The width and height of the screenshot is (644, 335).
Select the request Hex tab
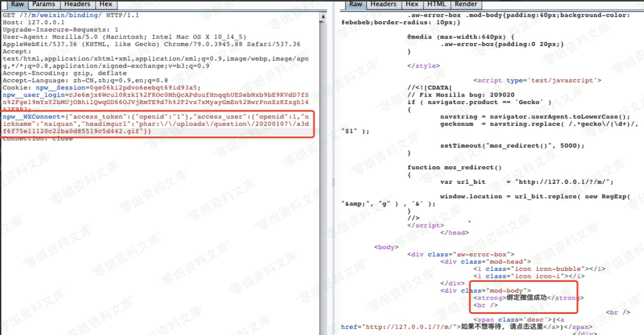(x=106, y=4)
